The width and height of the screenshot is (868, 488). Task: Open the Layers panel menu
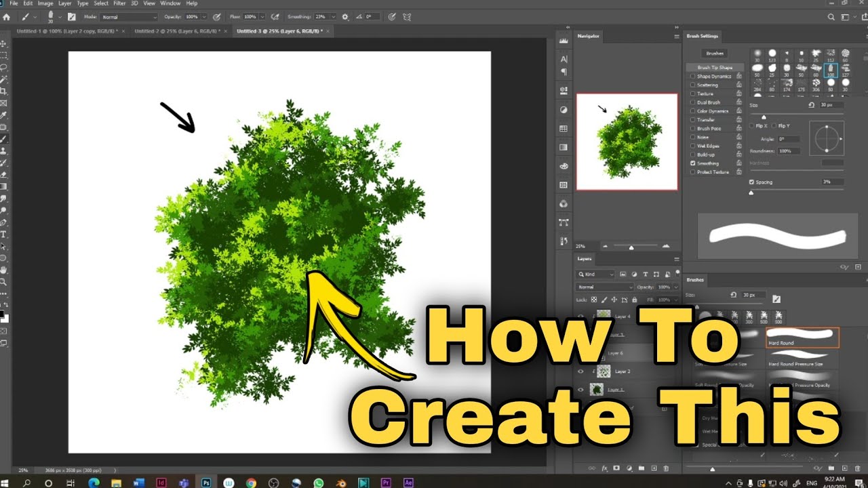click(676, 259)
